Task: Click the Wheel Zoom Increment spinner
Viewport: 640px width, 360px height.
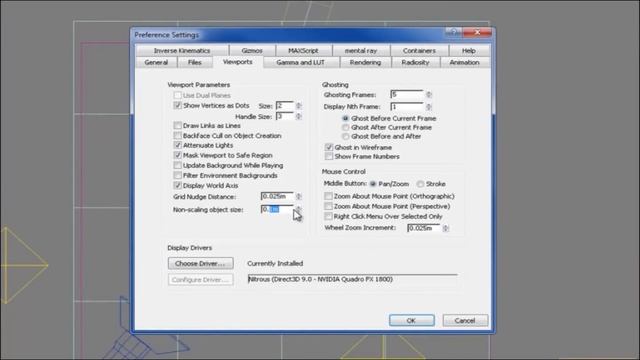Action: 445,228
